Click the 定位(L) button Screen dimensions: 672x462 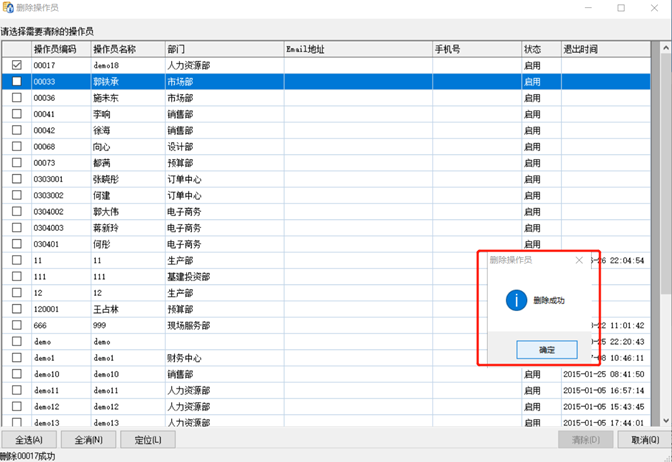click(x=148, y=440)
